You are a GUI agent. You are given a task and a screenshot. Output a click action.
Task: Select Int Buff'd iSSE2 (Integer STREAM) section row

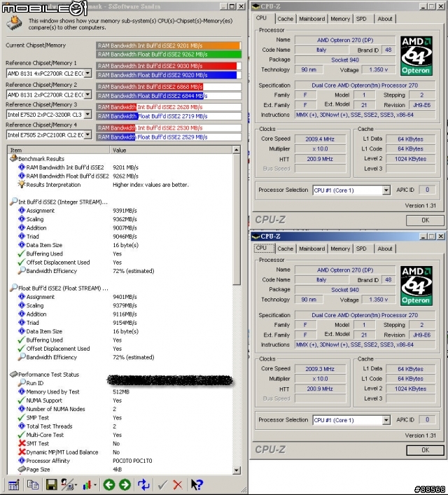coord(59,202)
